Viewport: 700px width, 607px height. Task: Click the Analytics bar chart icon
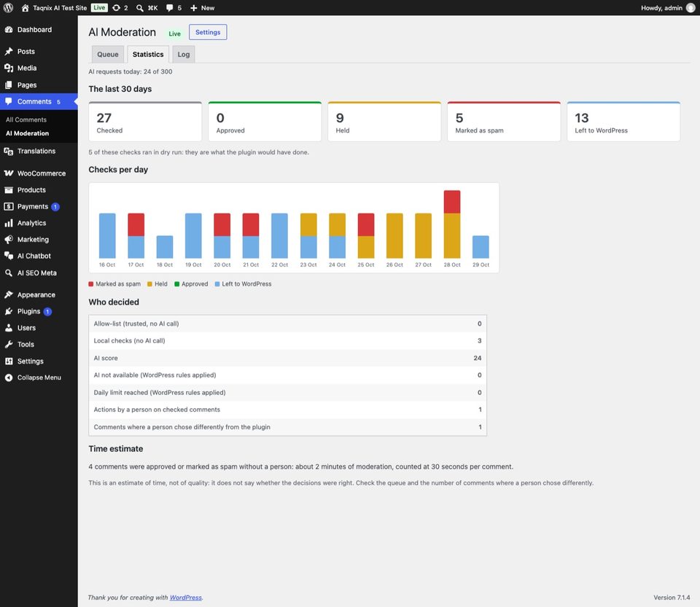(x=9, y=223)
